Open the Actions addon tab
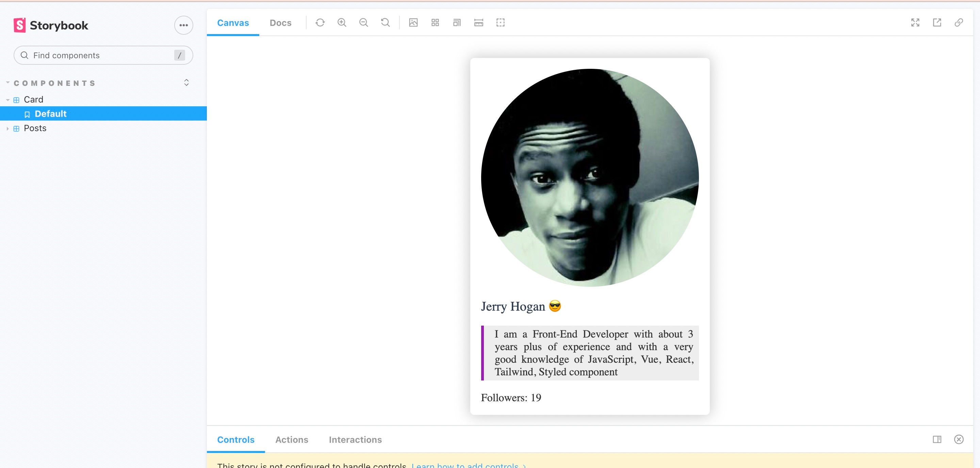The image size is (980, 468). click(291, 439)
